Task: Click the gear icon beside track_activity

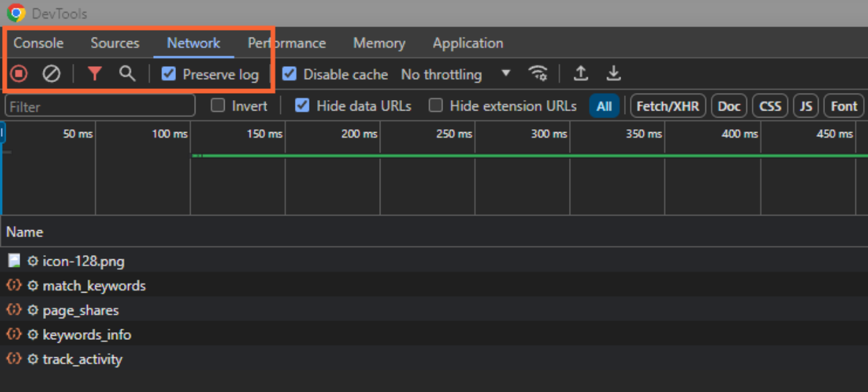Action: point(33,359)
